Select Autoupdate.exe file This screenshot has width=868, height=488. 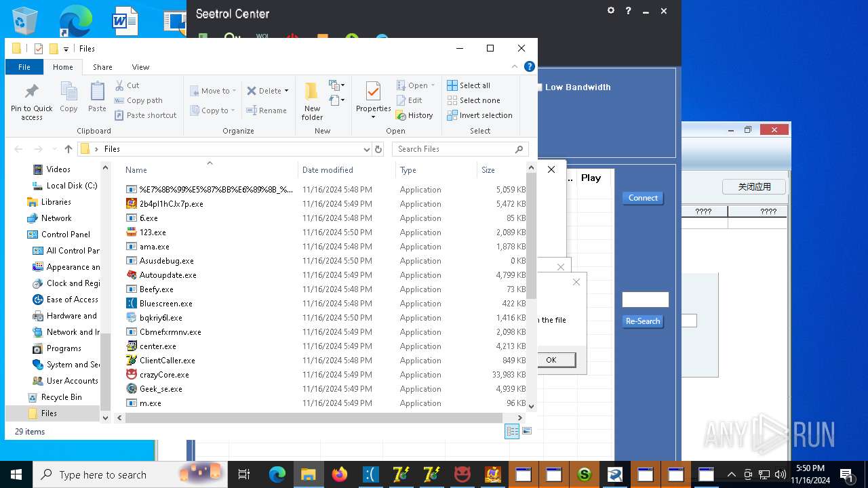(x=168, y=275)
